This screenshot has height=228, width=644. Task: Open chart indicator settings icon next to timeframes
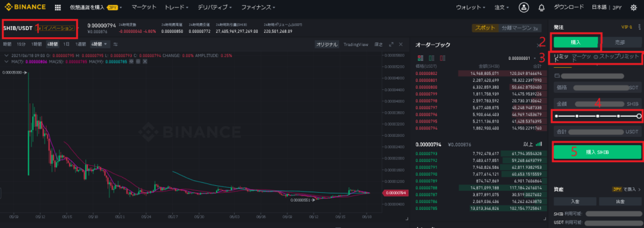116,44
